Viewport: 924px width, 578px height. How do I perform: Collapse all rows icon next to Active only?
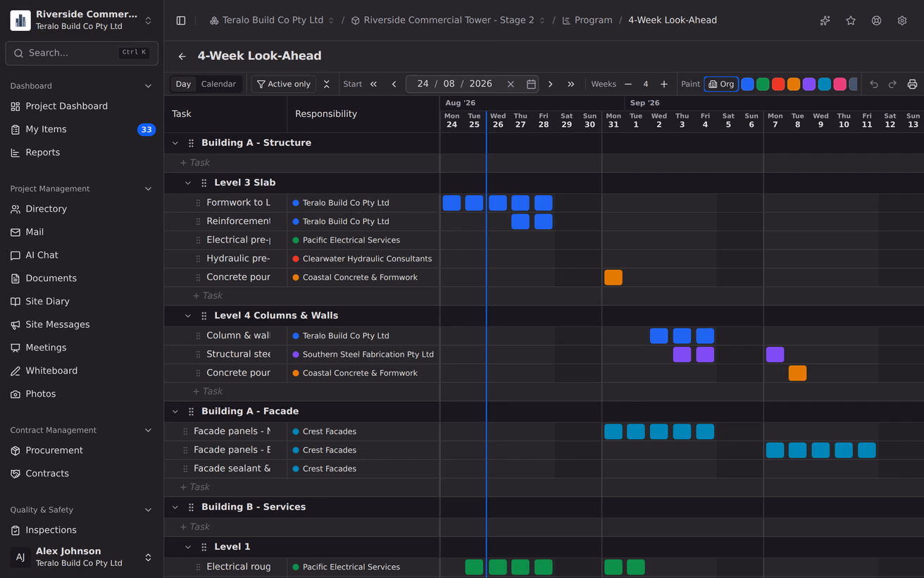327,84
